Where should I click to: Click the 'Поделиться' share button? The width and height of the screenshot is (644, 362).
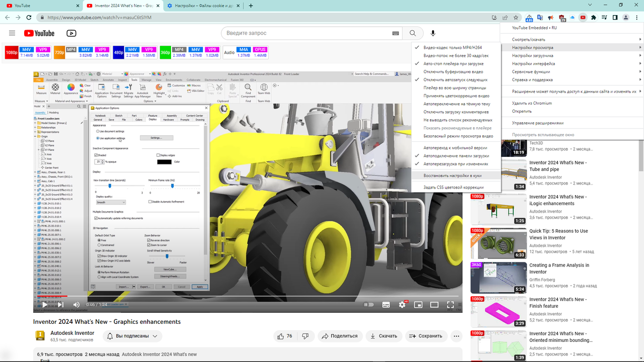pyautogui.click(x=340, y=336)
